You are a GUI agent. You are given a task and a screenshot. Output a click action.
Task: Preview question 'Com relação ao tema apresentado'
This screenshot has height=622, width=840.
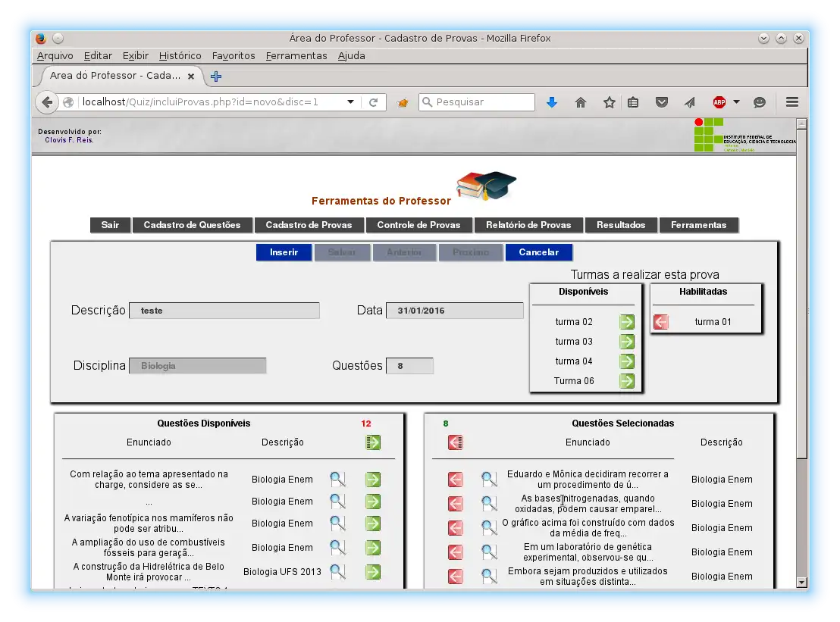pos(337,479)
